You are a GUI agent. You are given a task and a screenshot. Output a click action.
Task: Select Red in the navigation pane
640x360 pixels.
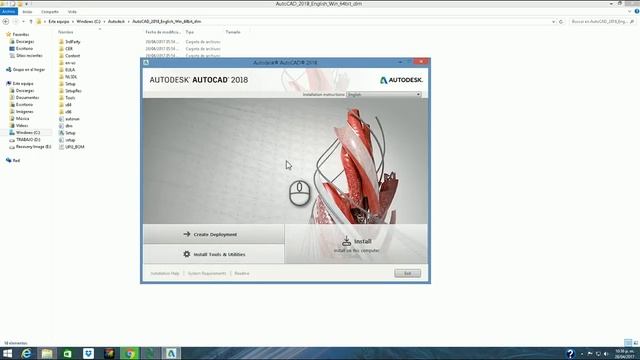(16, 161)
